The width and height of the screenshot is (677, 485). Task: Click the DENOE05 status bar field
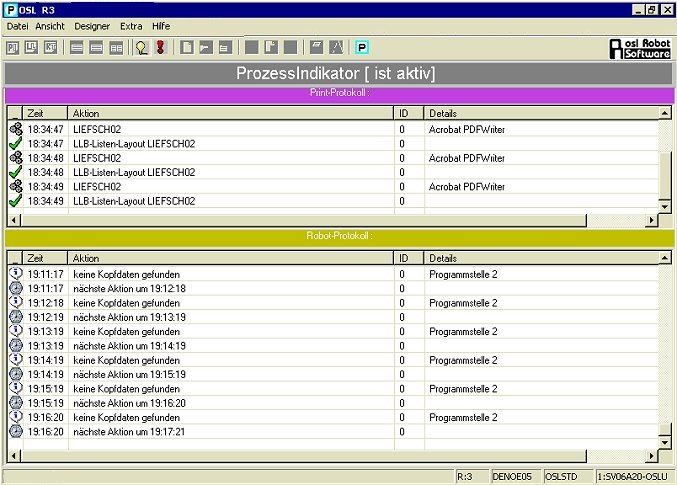(516, 476)
